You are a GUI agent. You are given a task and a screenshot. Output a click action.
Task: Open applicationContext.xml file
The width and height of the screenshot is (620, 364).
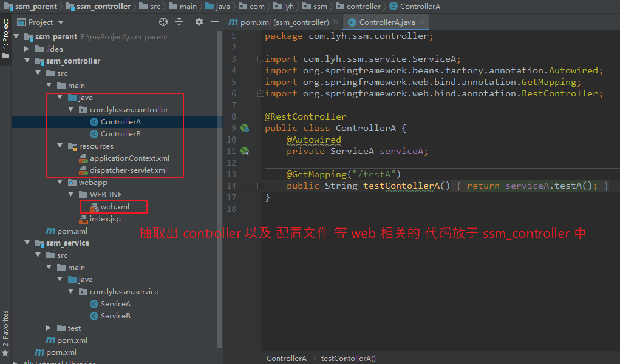(x=129, y=158)
